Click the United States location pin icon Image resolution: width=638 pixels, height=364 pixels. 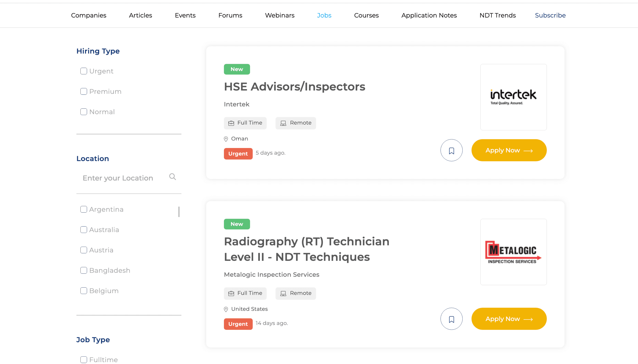tap(226, 309)
